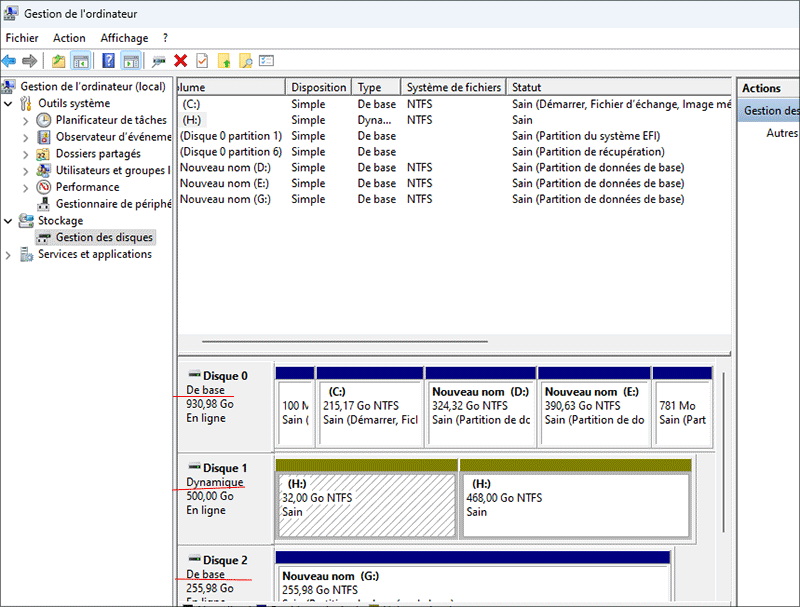The height and width of the screenshot is (607, 800).
Task: Open the Affichage menu
Action: pos(123,37)
